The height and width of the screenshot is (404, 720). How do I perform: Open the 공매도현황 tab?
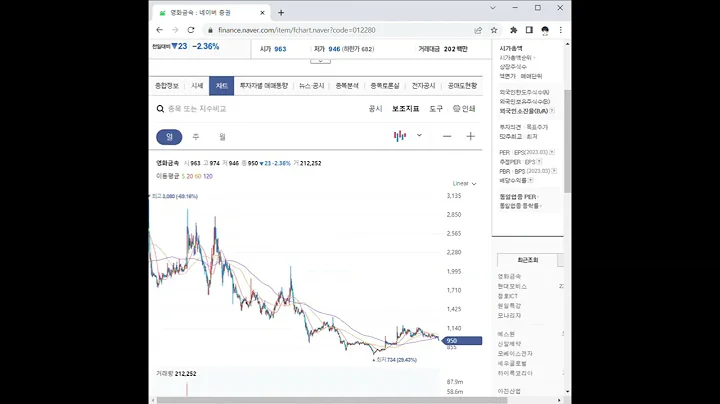tap(462, 86)
